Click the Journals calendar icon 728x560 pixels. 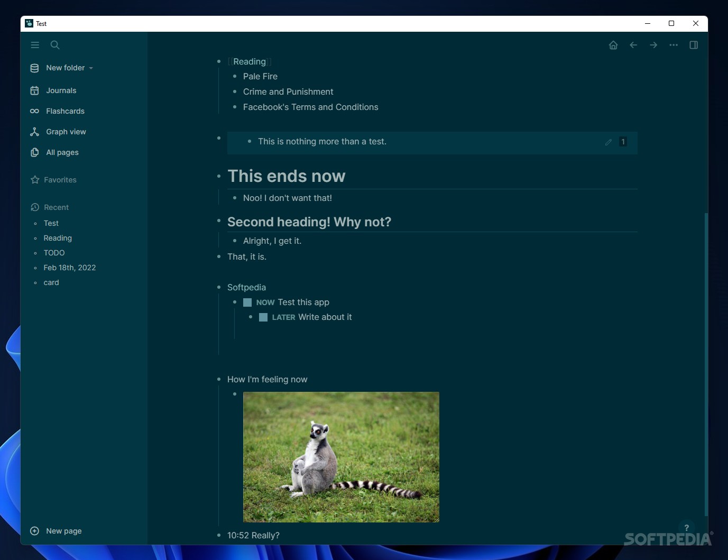[x=34, y=90]
